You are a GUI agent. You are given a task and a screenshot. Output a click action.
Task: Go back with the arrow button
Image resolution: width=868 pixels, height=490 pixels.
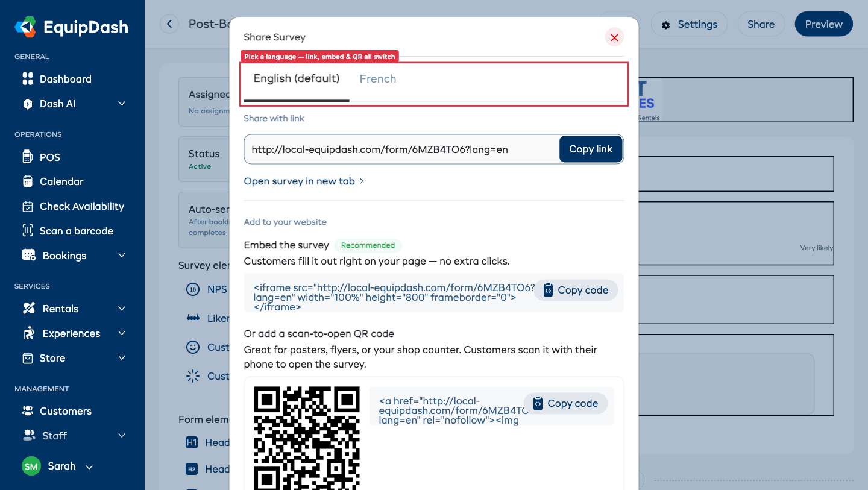pos(169,24)
